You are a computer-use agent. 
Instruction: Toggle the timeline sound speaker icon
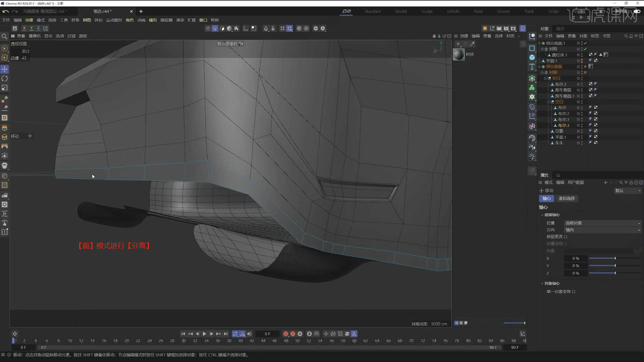click(x=249, y=334)
